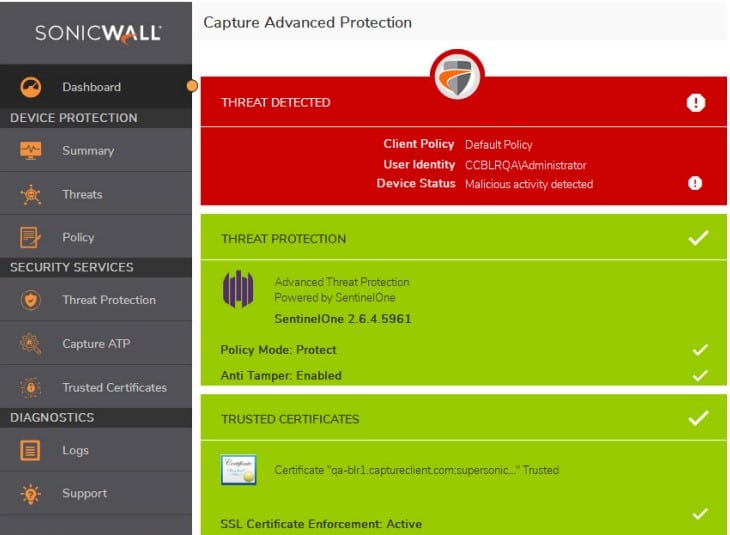730x535 pixels.
Task: Click the Support lightbulb icon
Action: click(31, 494)
